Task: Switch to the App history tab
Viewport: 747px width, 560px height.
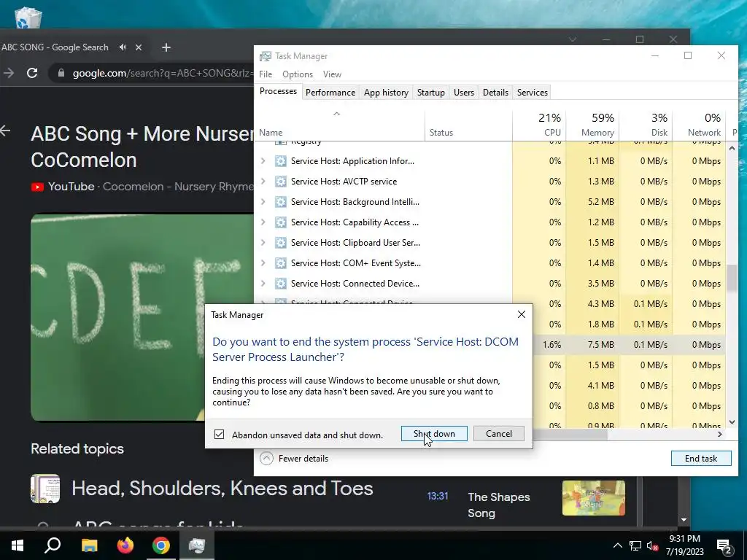Action: pyautogui.click(x=386, y=93)
